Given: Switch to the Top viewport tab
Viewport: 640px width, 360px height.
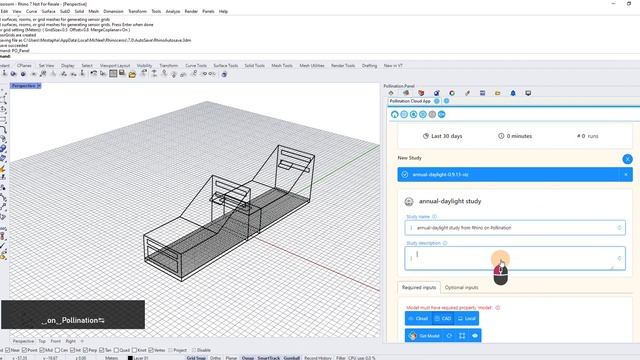Looking at the screenshot, I should click(42, 341).
